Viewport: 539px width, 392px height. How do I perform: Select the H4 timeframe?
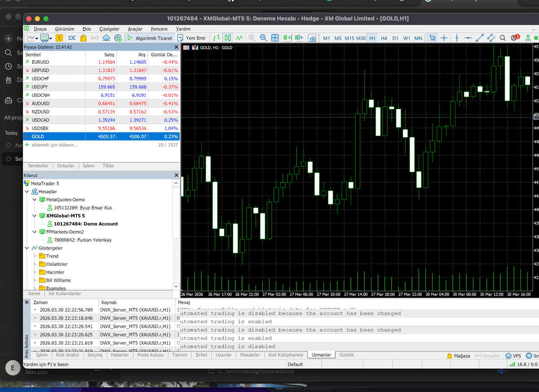coord(384,38)
